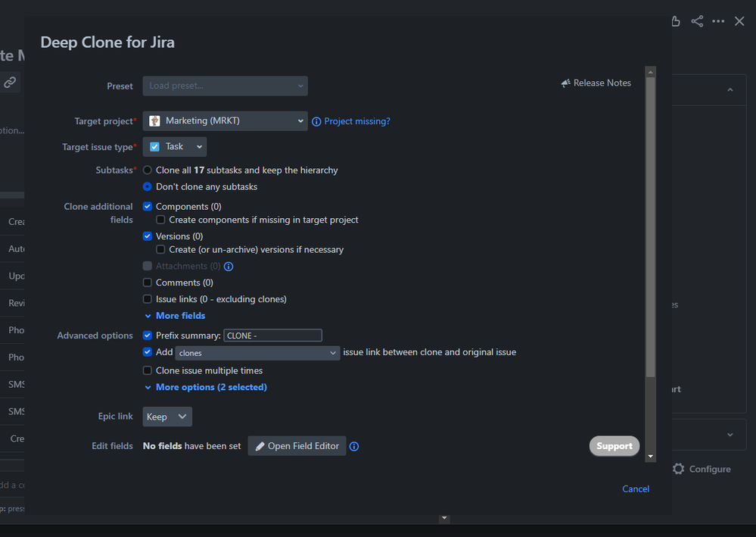This screenshot has height=537, width=756.
Task: Open Release Notes link
Action: [x=602, y=83]
